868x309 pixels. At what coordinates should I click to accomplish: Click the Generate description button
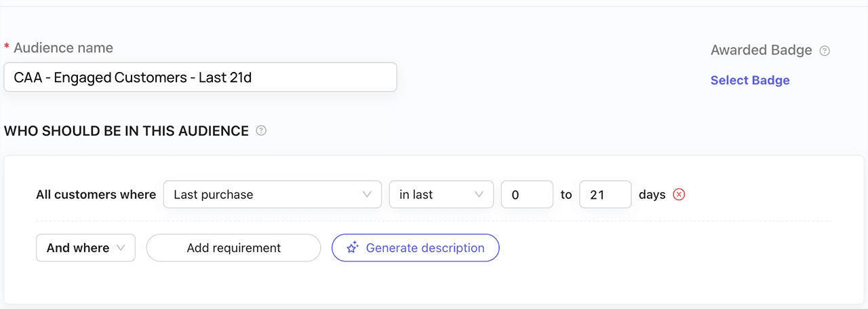pyautogui.click(x=416, y=248)
